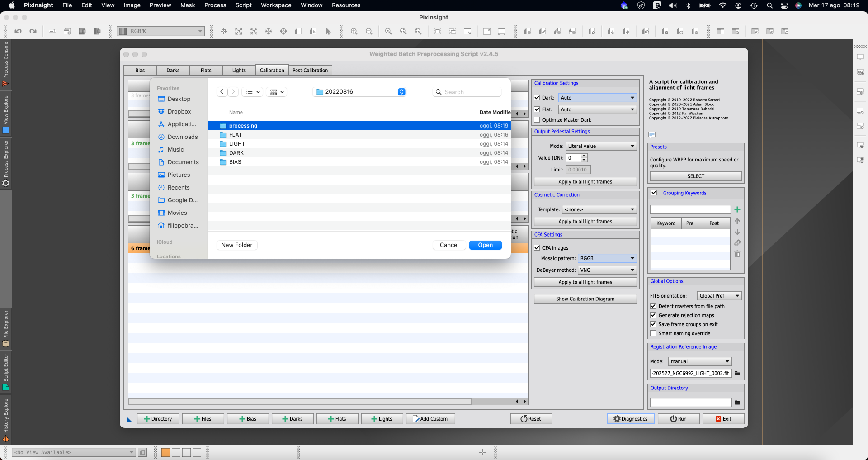Delete keyword using the trash icon

tap(737, 254)
